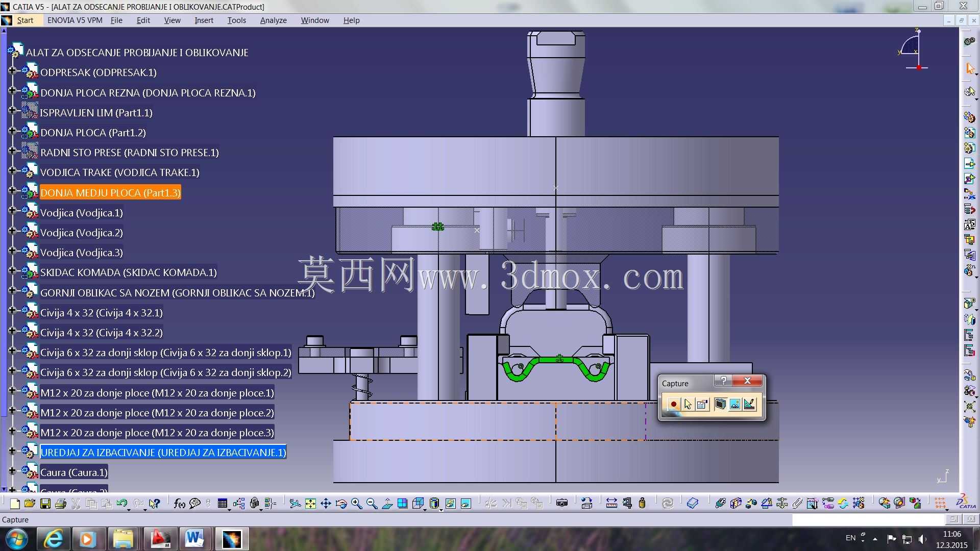Open the Analyze menu
The image size is (980, 551).
273,20
